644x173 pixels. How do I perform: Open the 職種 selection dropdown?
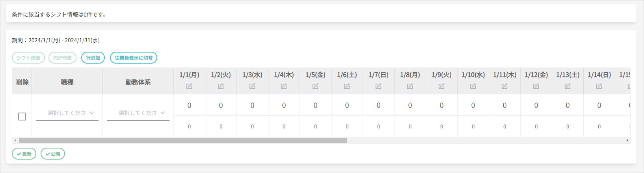tap(67, 113)
